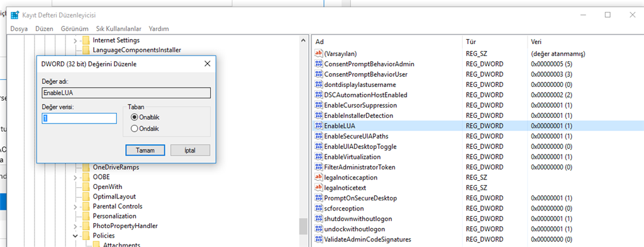Screen dimensions: 644x247
Task: Click the DWORD icon next to EnableLUA
Action: pyautogui.click(x=319, y=125)
